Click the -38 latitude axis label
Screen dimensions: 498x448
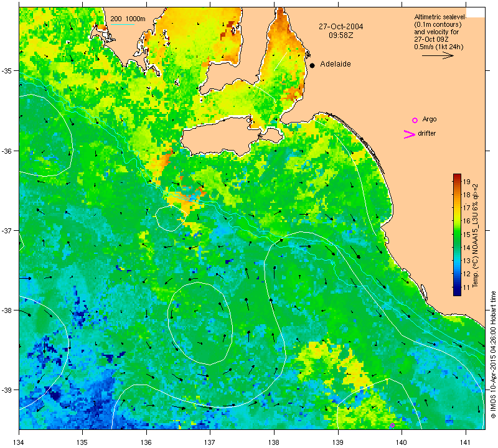click(x=6, y=310)
